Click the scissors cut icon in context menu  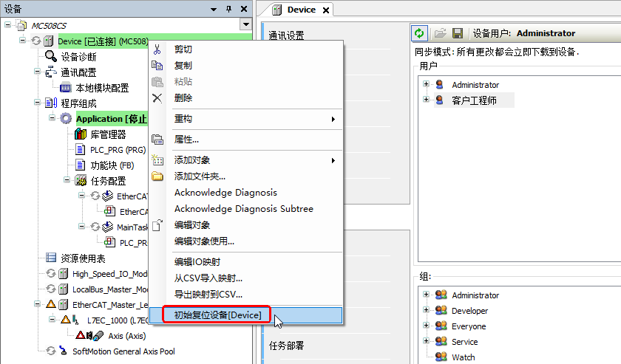coord(157,49)
